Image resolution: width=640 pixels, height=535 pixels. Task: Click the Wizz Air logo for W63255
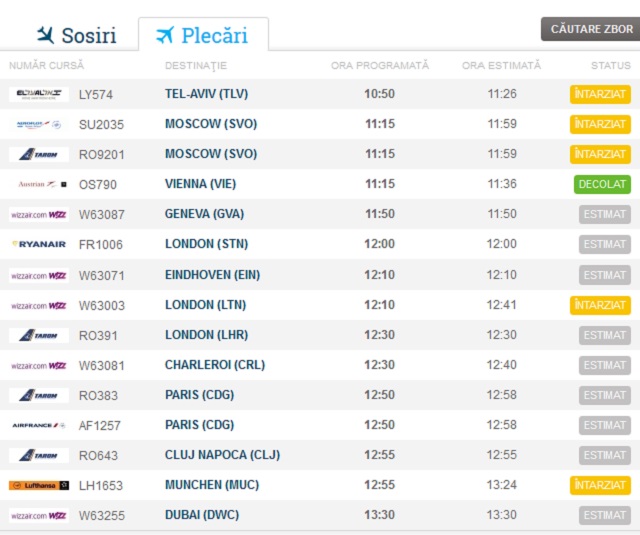[x=39, y=515]
